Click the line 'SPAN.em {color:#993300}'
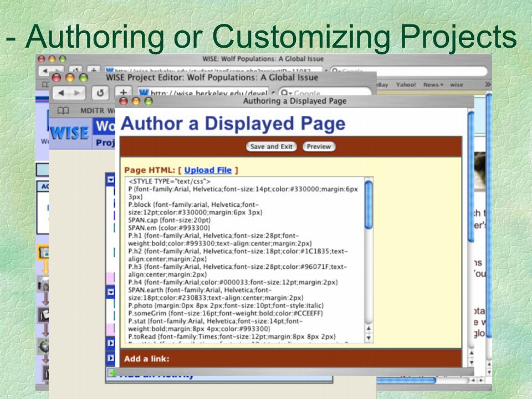Image resolution: width=532 pixels, height=399 pixels. click(169, 228)
